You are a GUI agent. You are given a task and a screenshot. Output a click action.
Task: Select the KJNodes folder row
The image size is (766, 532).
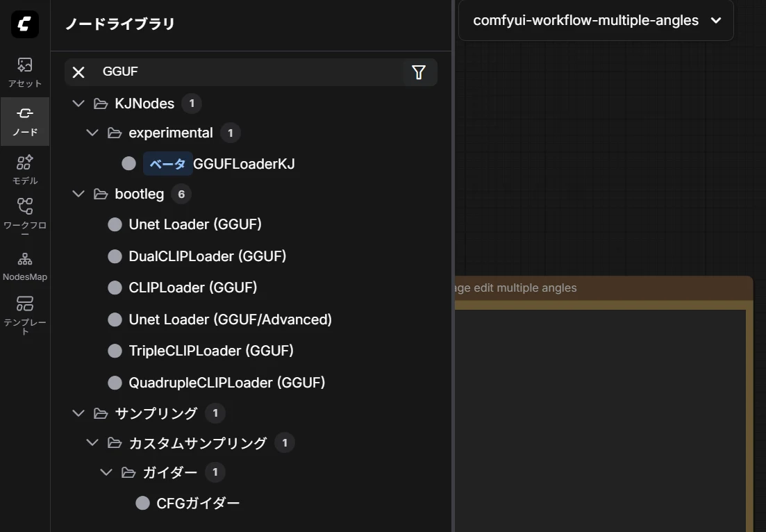[x=251, y=103]
